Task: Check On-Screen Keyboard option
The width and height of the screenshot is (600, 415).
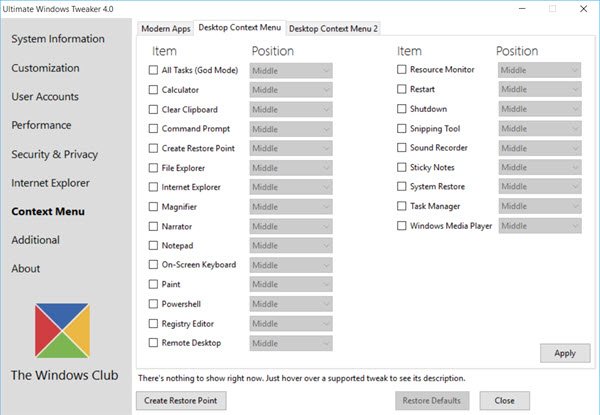Action: (153, 265)
